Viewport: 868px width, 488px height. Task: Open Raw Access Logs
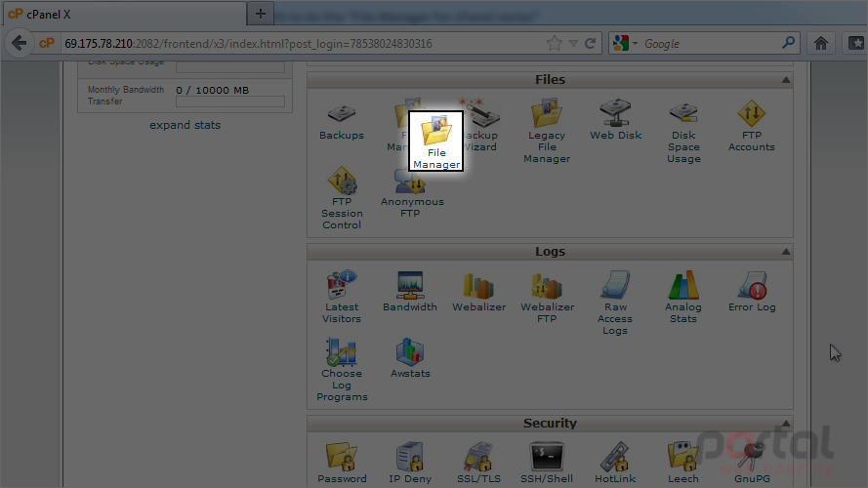pos(615,303)
